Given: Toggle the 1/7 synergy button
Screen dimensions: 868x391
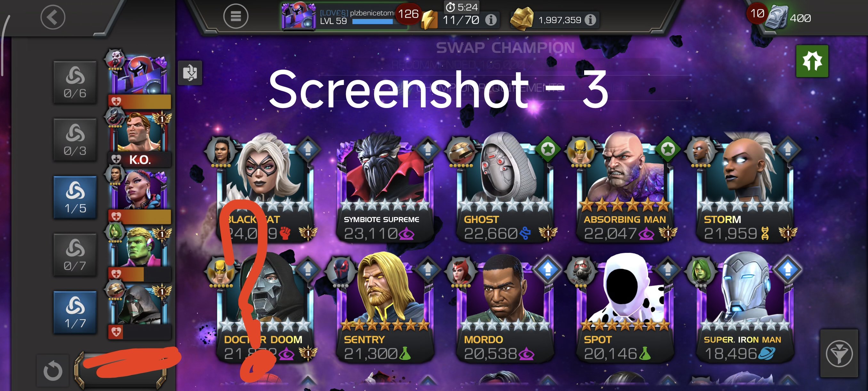Looking at the screenshot, I should click(x=75, y=312).
